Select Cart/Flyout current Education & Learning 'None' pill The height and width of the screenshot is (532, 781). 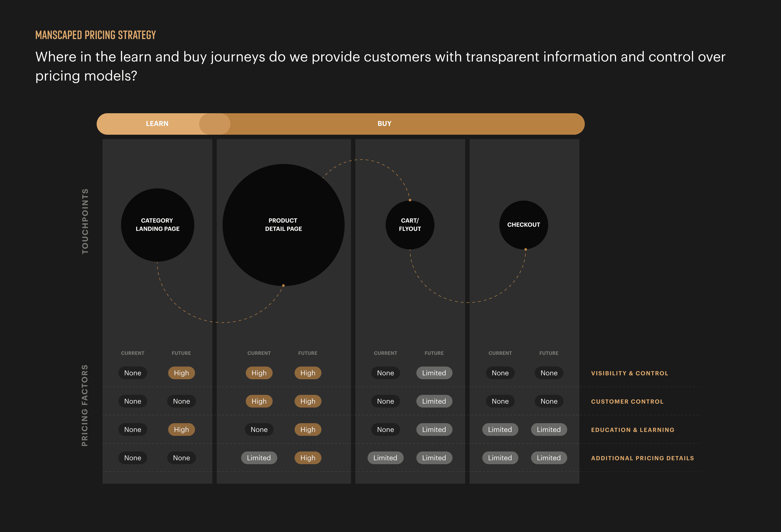click(385, 429)
